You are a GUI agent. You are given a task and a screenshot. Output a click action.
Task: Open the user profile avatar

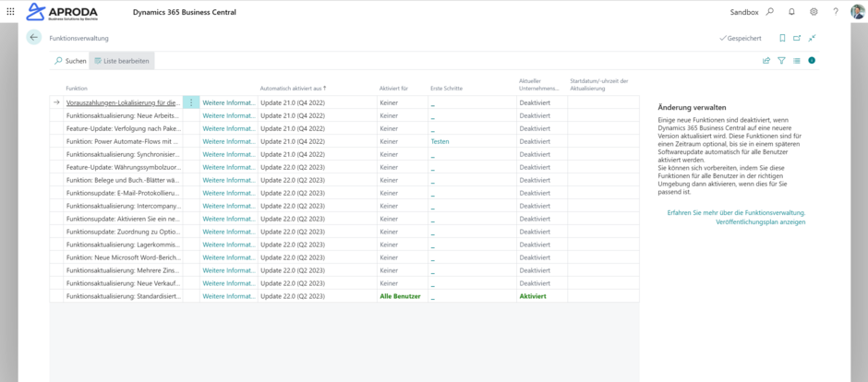click(x=858, y=12)
